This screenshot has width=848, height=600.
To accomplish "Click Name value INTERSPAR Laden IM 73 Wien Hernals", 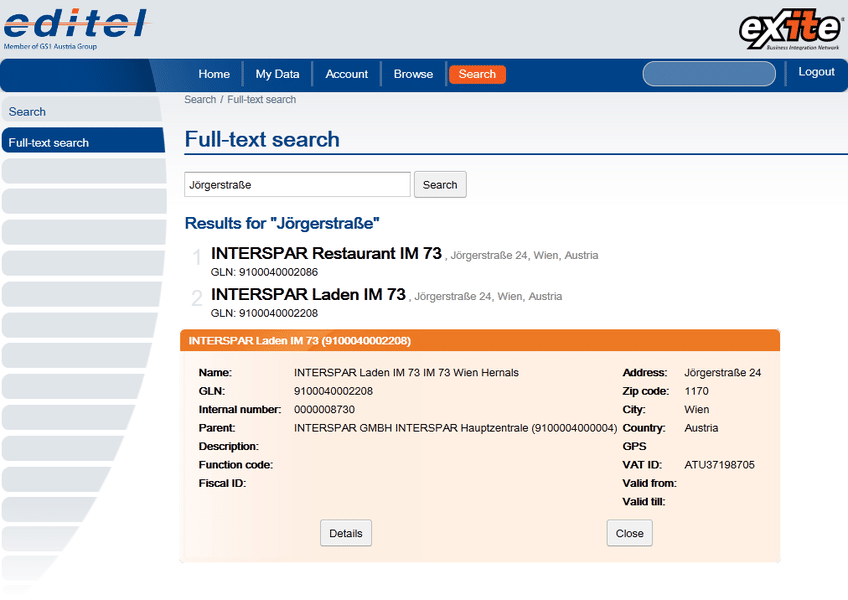I will [406, 373].
